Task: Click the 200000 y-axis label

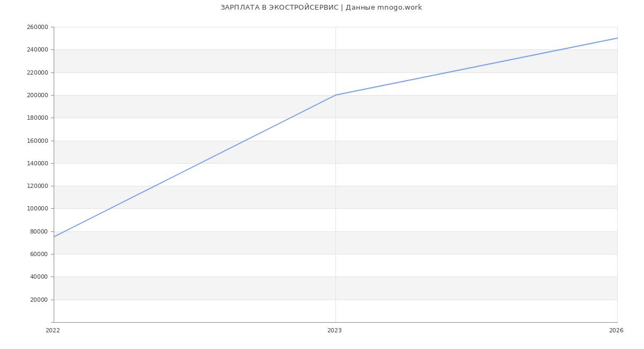Action: (37, 96)
